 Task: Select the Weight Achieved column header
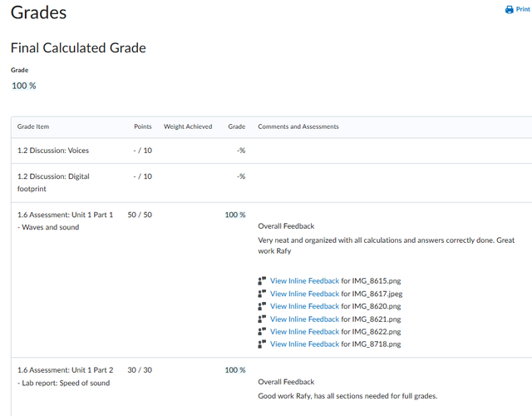pos(188,126)
